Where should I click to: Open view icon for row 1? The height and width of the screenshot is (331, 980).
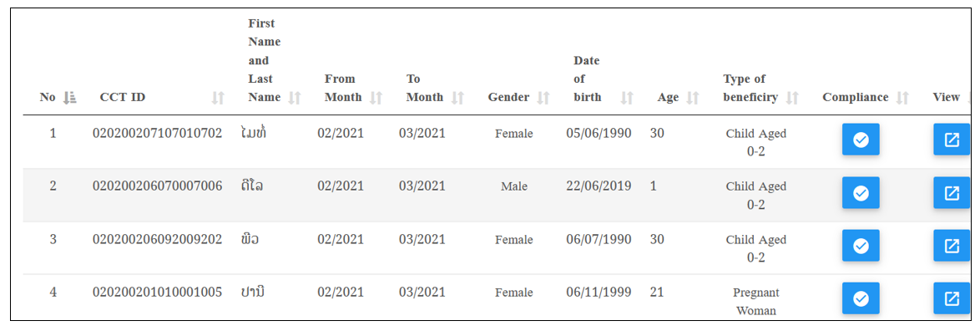(x=952, y=140)
